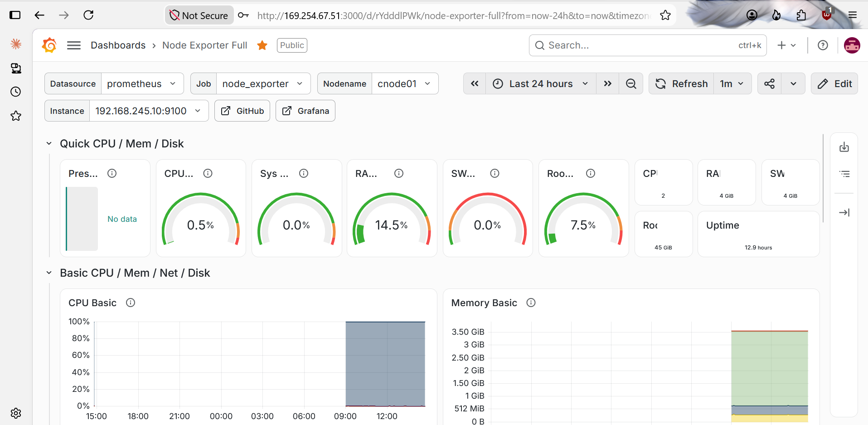The height and width of the screenshot is (425, 868).
Task: Open the AI chatbot sidebar icon
Action: 16,44
